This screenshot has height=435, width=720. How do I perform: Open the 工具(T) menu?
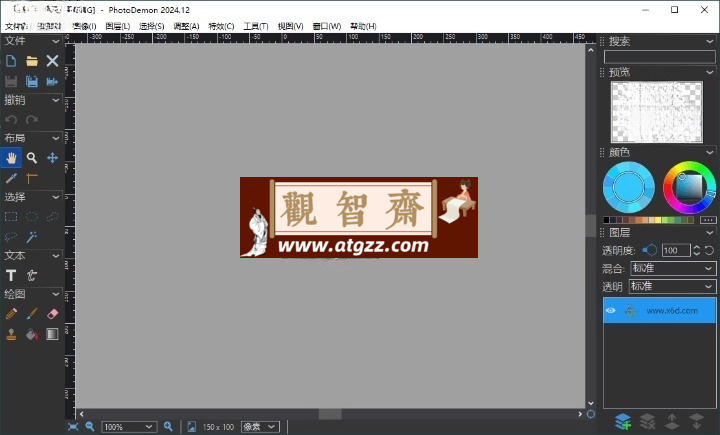(x=256, y=26)
